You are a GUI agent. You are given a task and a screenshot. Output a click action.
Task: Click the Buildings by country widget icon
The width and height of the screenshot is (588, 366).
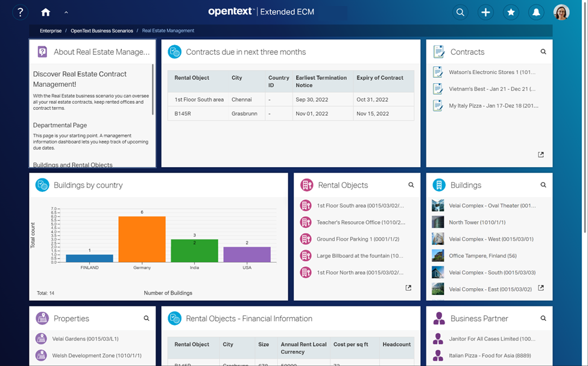click(x=42, y=185)
